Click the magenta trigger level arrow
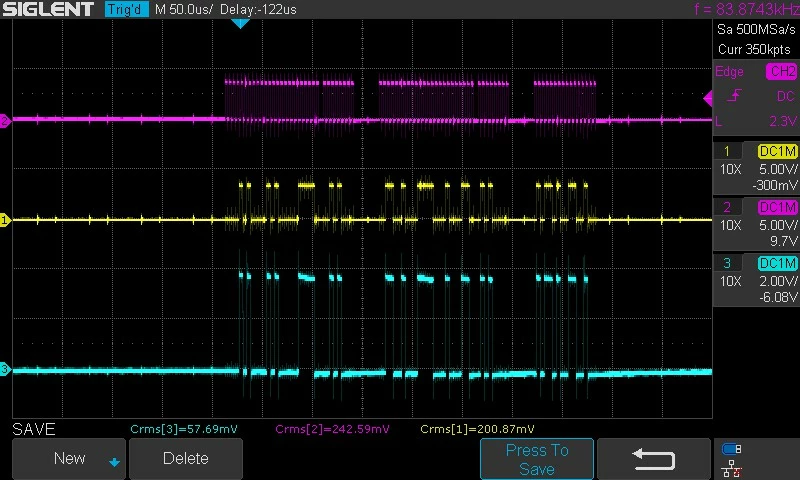The image size is (800, 480). [x=708, y=98]
